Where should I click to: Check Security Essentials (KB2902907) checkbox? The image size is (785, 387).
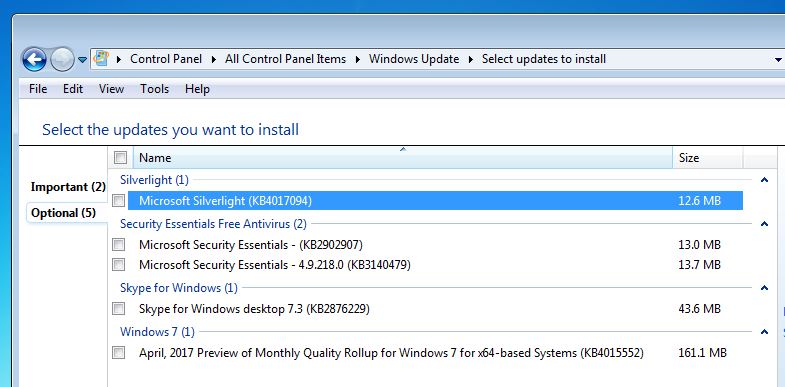click(x=119, y=245)
